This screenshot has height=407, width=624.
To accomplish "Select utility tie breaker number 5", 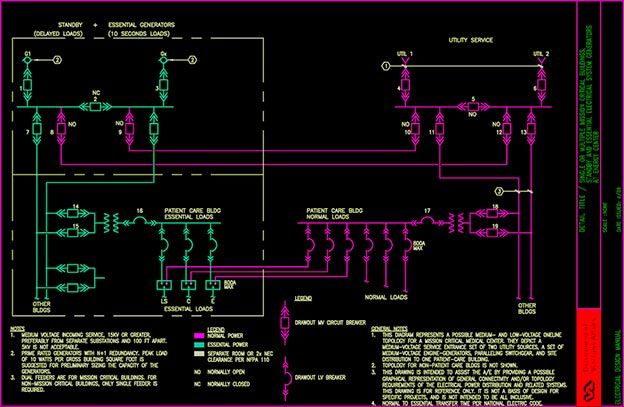I will pyautogui.click(x=472, y=109).
